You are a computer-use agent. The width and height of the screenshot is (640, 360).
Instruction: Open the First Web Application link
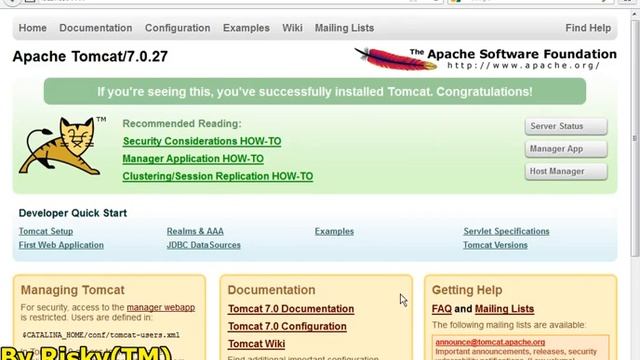tap(61, 245)
